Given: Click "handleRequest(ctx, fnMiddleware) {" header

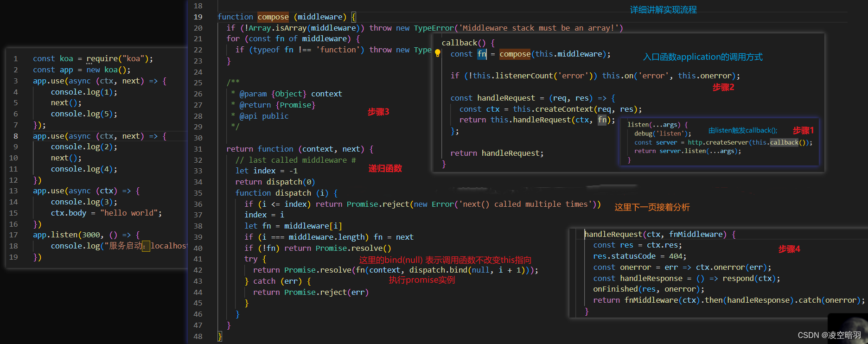Looking at the screenshot, I should pos(660,235).
